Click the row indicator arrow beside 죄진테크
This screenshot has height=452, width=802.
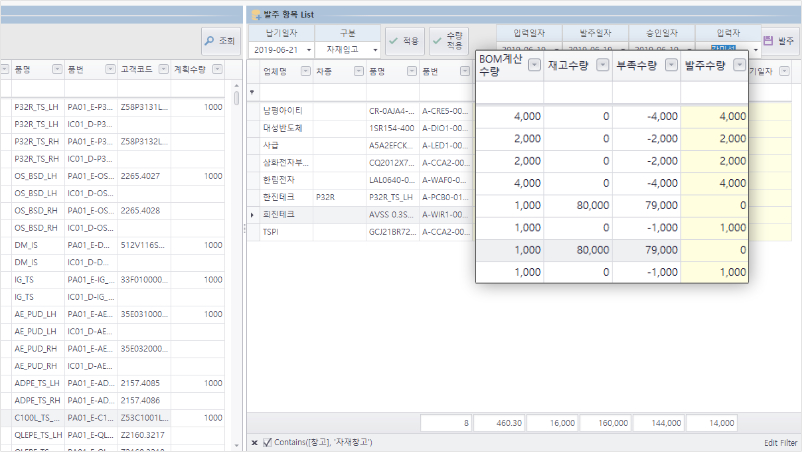coord(252,215)
